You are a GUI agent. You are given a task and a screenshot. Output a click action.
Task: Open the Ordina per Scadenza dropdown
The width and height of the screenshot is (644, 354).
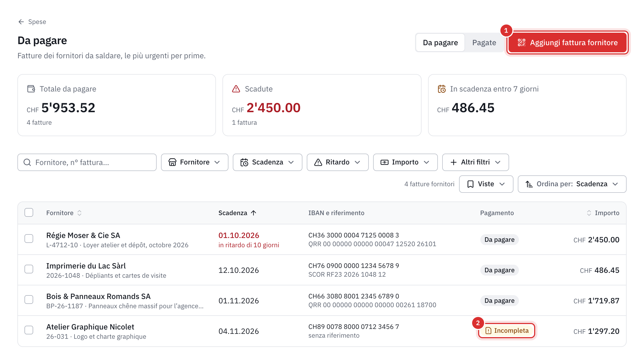pos(572,184)
